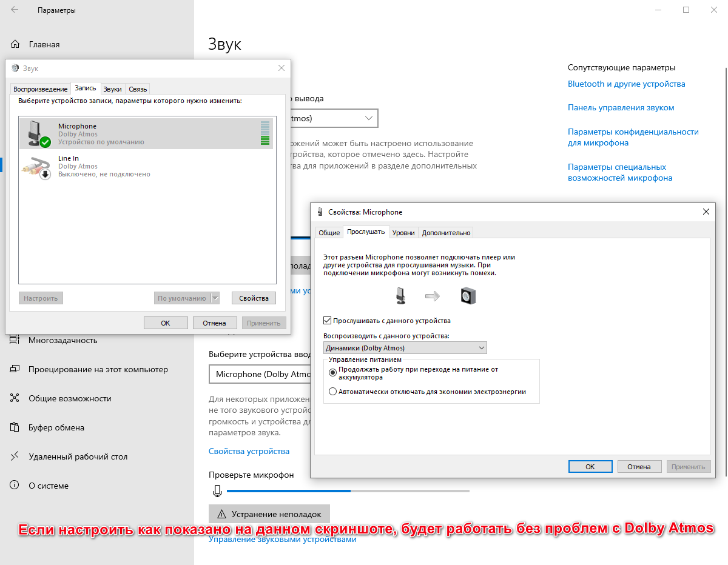Viewport: 728px width, 565px height.
Task: Select the Microphone device icon in recording list
Action: point(39,133)
